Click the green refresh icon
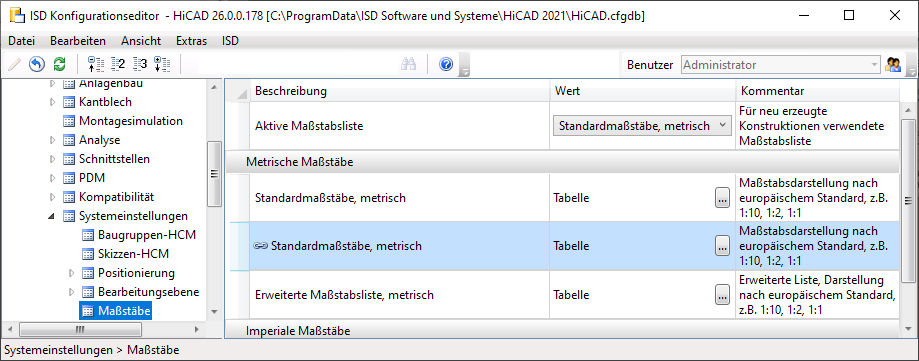The width and height of the screenshot is (919, 361). (x=60, y=64)
